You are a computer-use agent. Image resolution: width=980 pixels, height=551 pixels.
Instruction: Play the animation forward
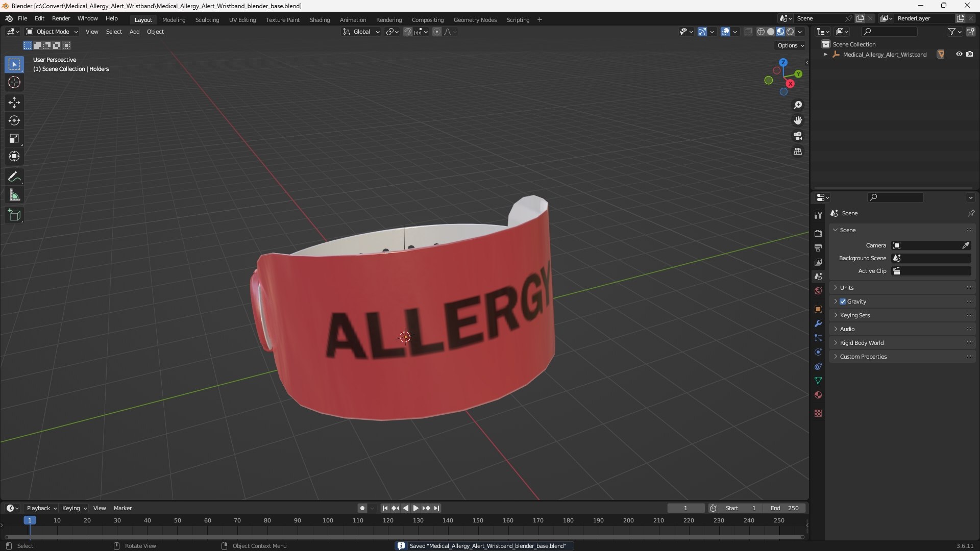(x=415, y=508)
